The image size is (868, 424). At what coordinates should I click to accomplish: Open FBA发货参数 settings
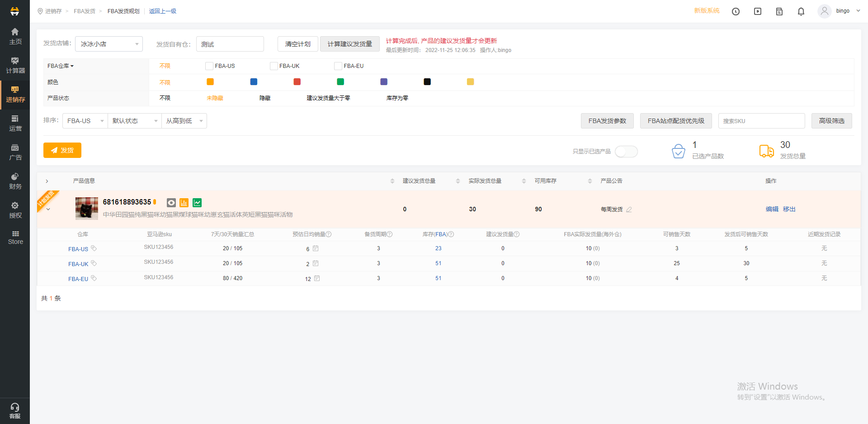(607, 121)
